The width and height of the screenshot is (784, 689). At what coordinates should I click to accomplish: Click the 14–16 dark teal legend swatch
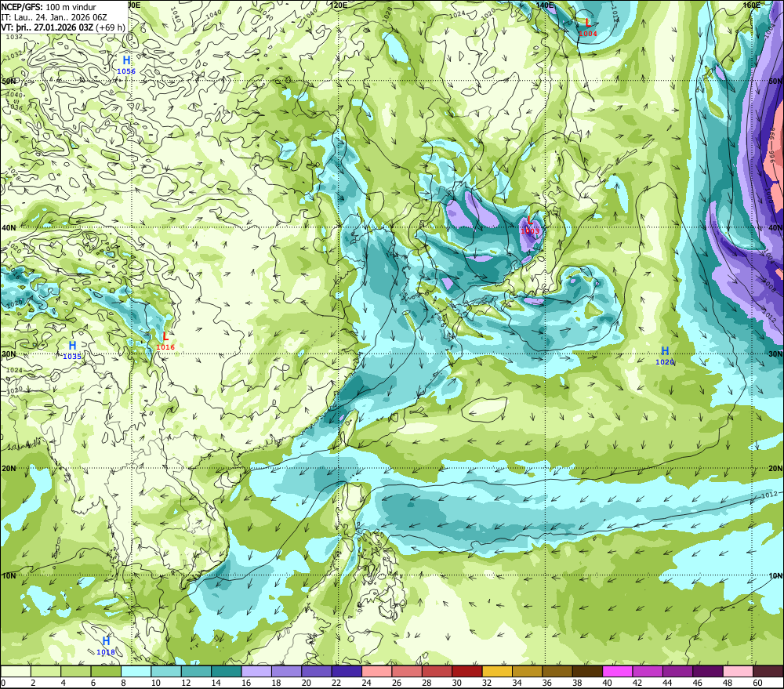point(227,671)
